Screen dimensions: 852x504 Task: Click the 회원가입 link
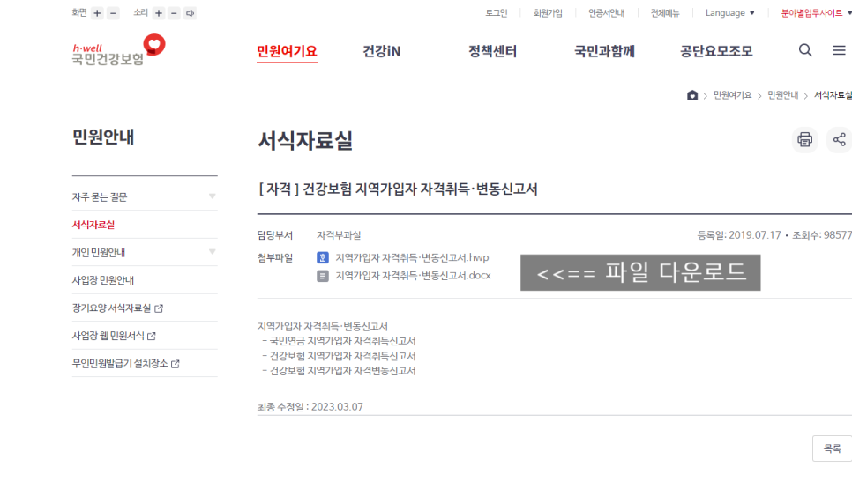548,13
